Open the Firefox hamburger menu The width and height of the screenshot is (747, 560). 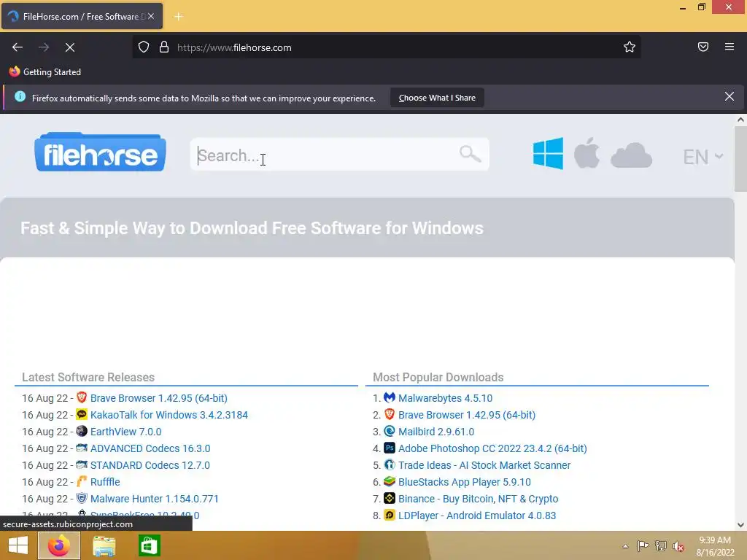[x=729, y=47]
